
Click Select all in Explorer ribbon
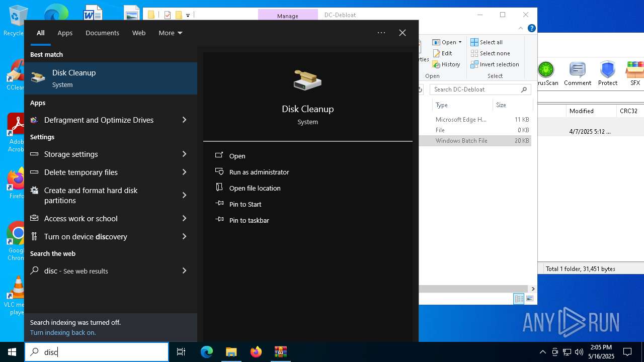[x=487, y=42]
